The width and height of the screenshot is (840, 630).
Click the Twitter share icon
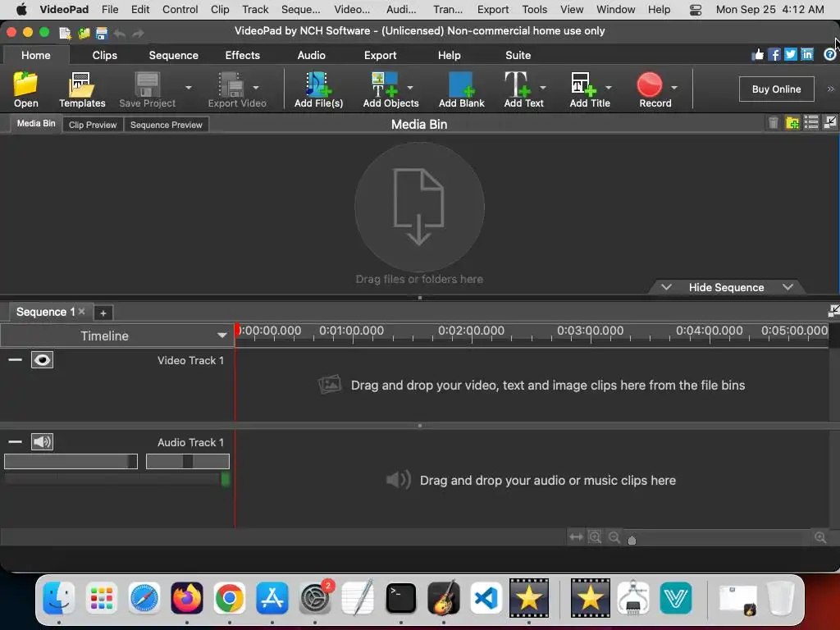[x=791, y=54]
